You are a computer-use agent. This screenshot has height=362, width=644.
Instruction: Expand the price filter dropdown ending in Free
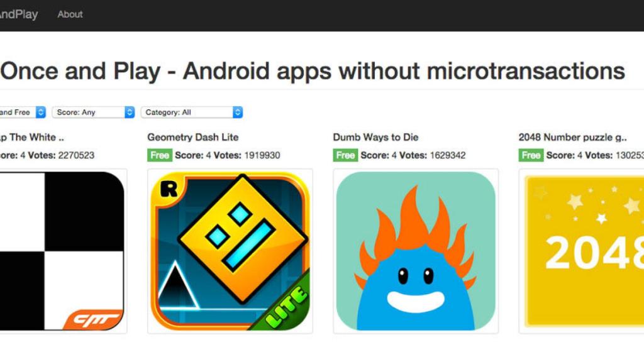(x=23, y=112)
